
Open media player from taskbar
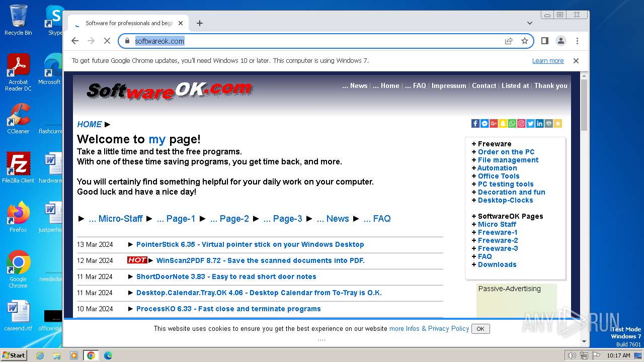(x=74, y=355)
